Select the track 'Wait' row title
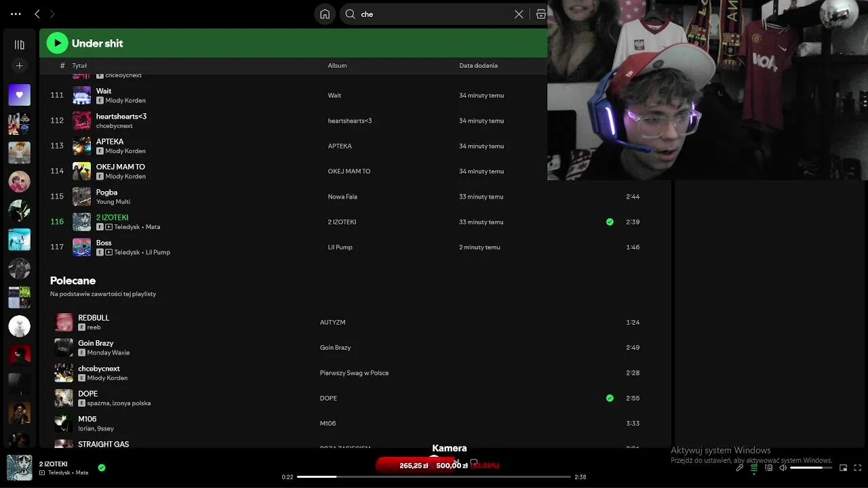 [104, 91]
